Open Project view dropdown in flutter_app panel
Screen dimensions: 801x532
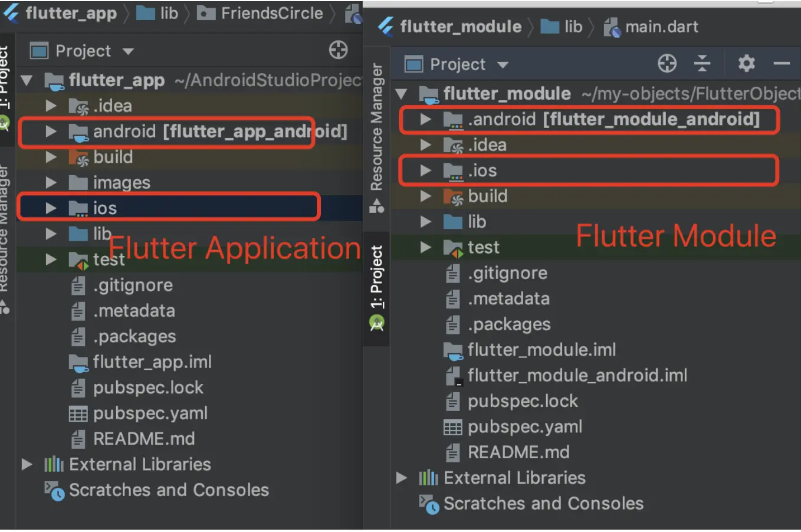pyautogui.click(x=128, y=51)
